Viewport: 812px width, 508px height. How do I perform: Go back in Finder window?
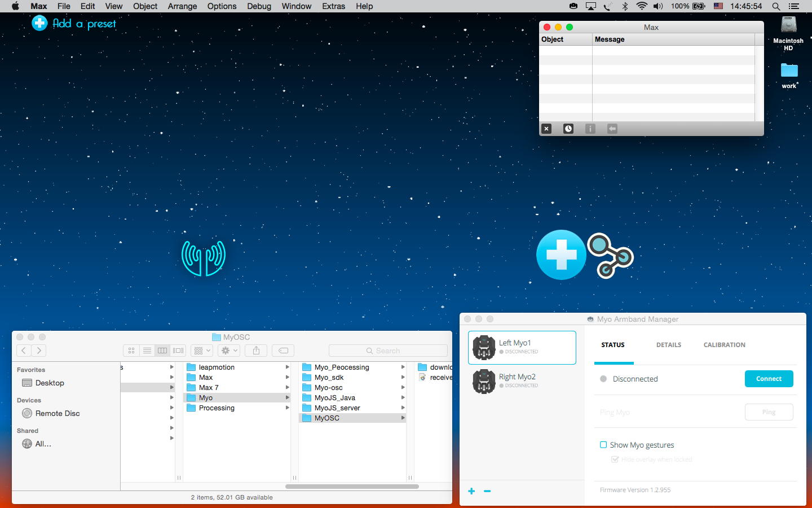24,351
